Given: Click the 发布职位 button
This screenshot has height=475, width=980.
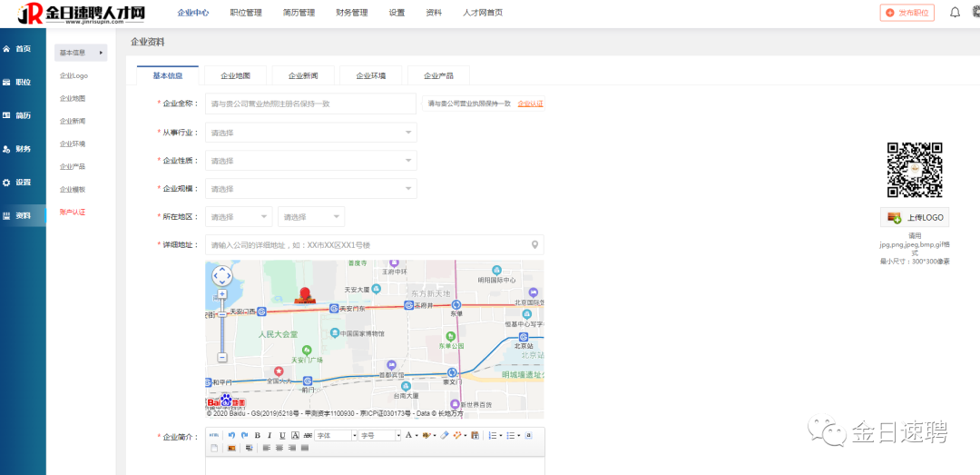Looking at the screenshot, I should tap(906, 13).
